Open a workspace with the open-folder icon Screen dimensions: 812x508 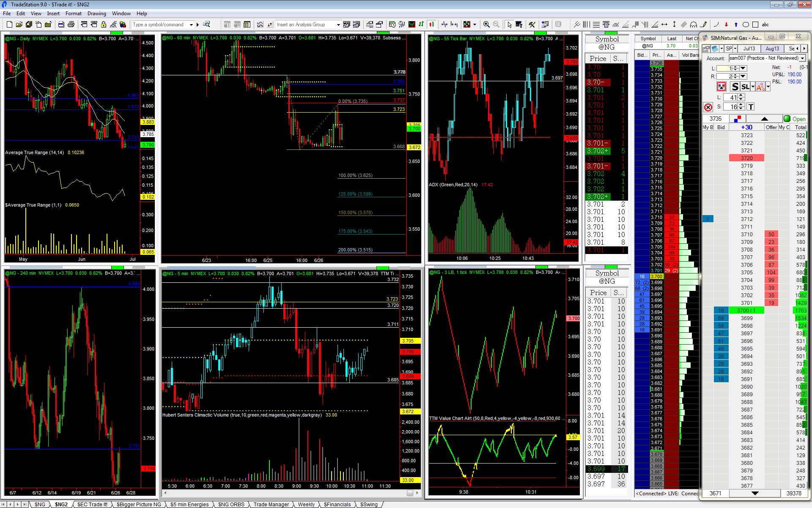[19, 25]
